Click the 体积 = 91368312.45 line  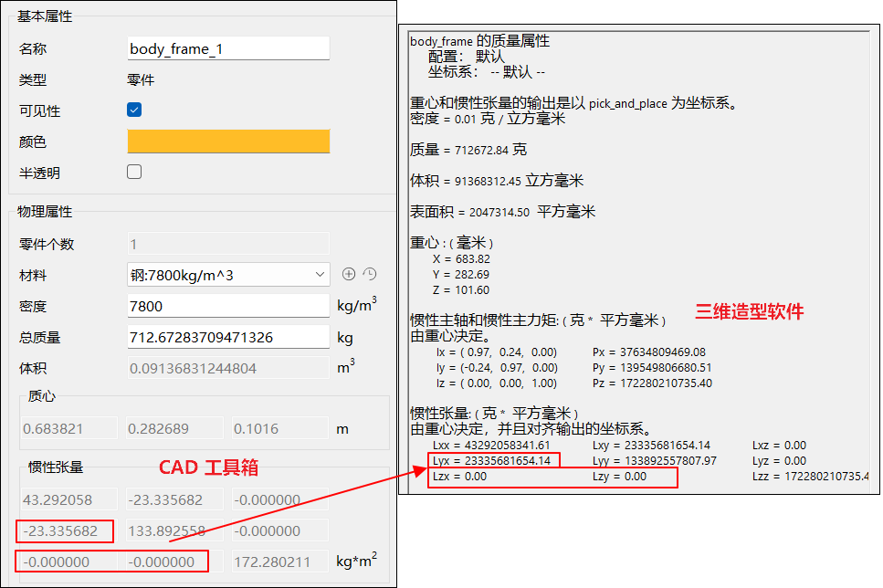497,181
